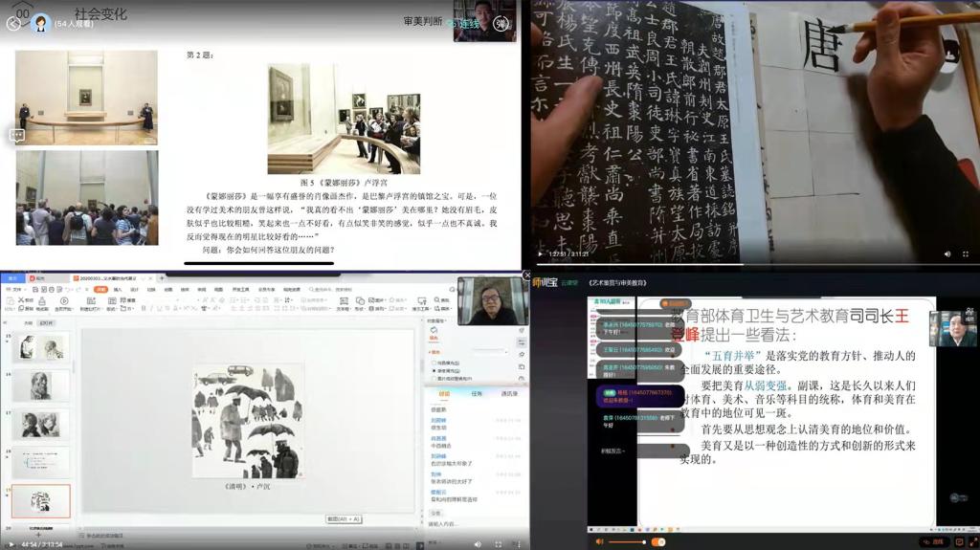
Task: Select the 图片或纹理填充 radio button
Action: [x=434, y=379]
